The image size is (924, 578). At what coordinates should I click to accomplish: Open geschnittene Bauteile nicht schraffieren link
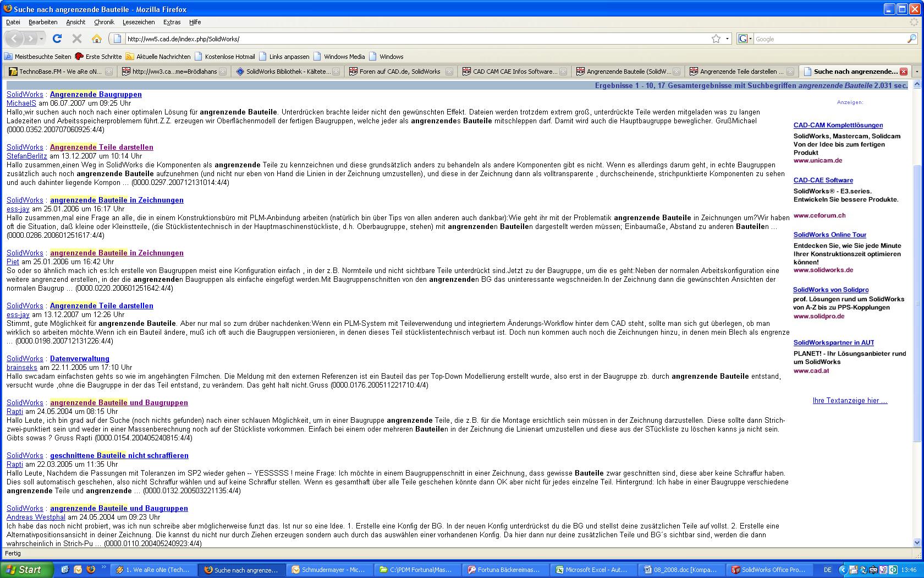(x=119, y=455)
